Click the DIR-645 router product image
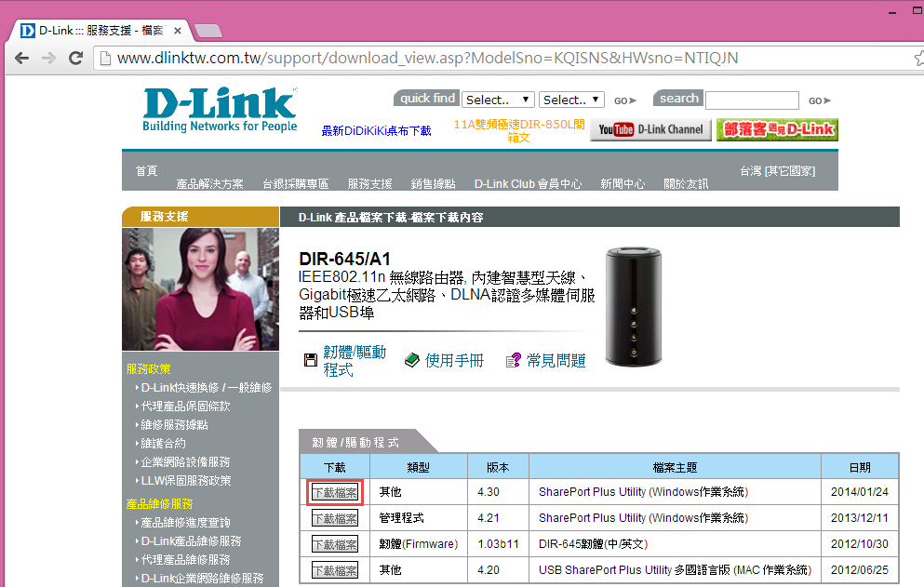The height and width of the screenshot is (587, 924). point(634,306)
